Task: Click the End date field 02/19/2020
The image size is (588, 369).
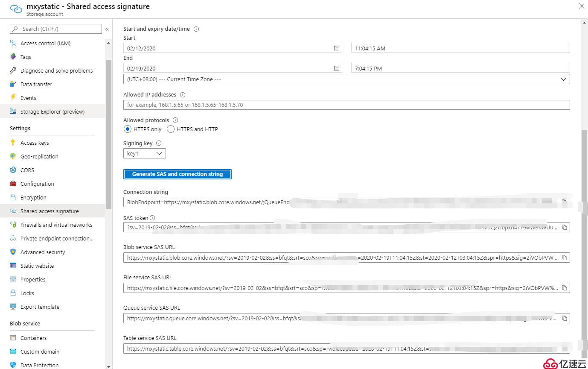Action: (233, 68)
